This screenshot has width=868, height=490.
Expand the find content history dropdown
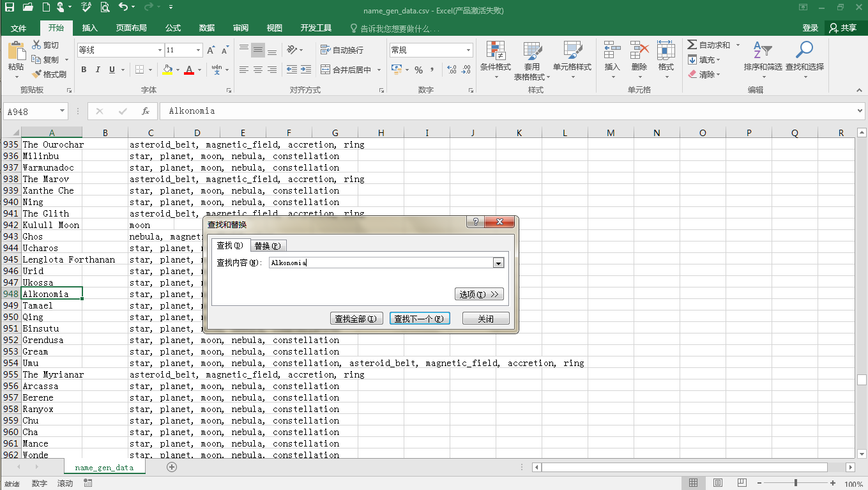tap(499, 263)
